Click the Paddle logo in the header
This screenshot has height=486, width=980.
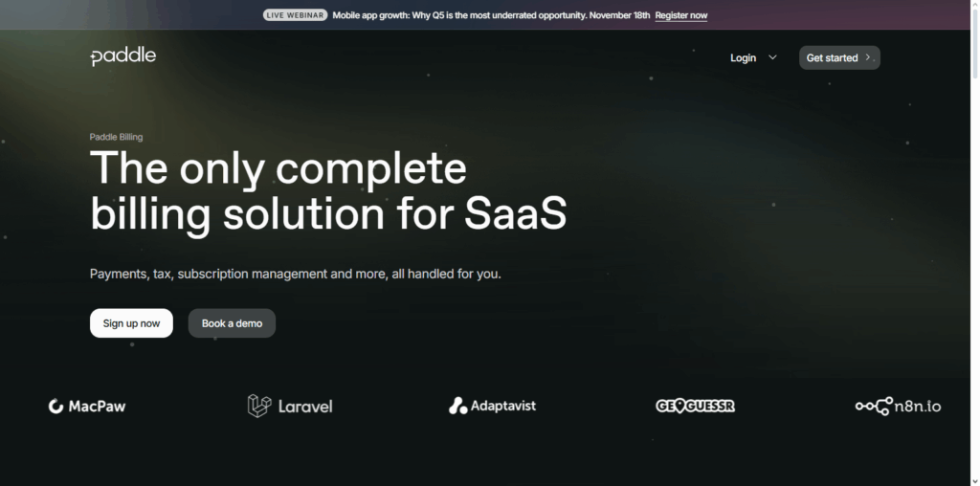point(122,56)
